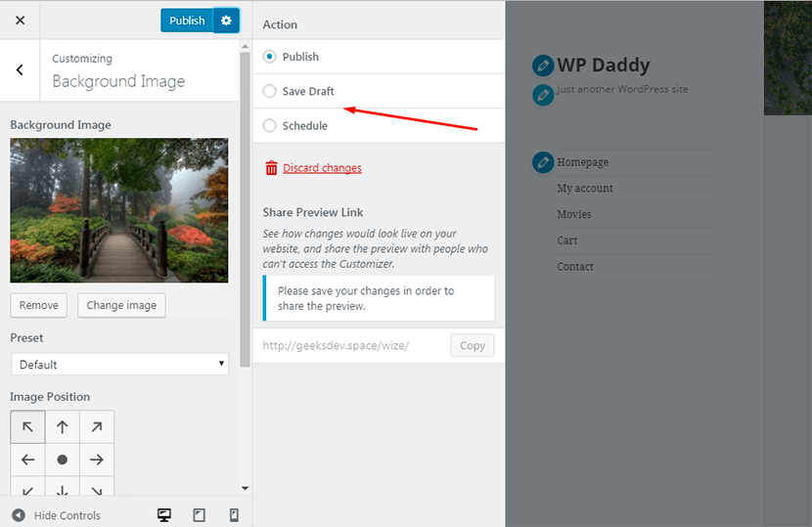Screen dimensions: 812x527
Task: Open the Preset Default dropdown
Action: pos(119,364)
